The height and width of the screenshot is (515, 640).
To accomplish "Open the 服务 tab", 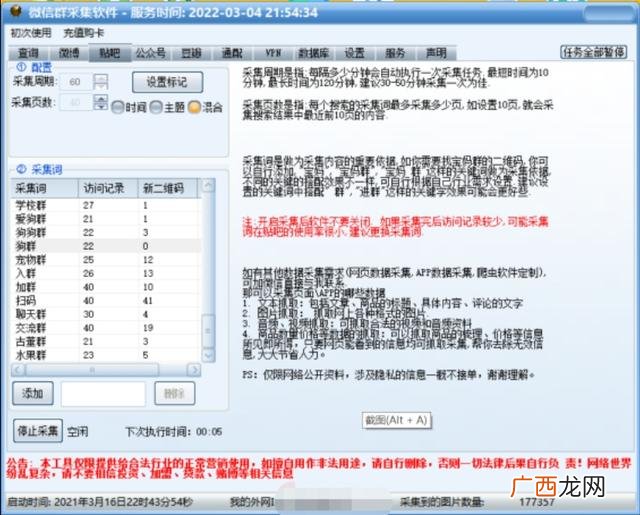I will pyautogui.click(x=395, y=53).
